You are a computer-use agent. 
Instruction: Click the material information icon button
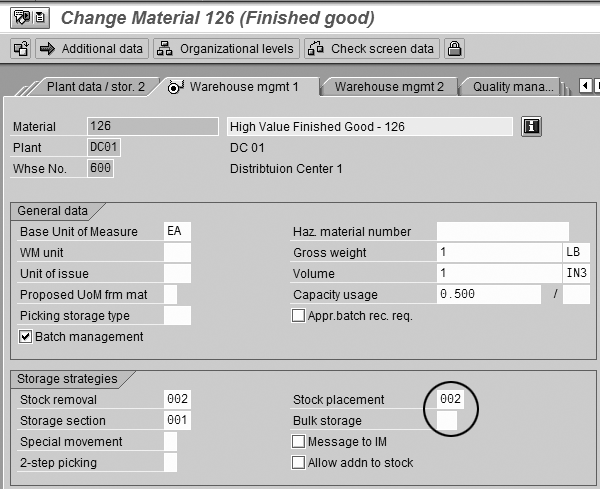point(531,126)
